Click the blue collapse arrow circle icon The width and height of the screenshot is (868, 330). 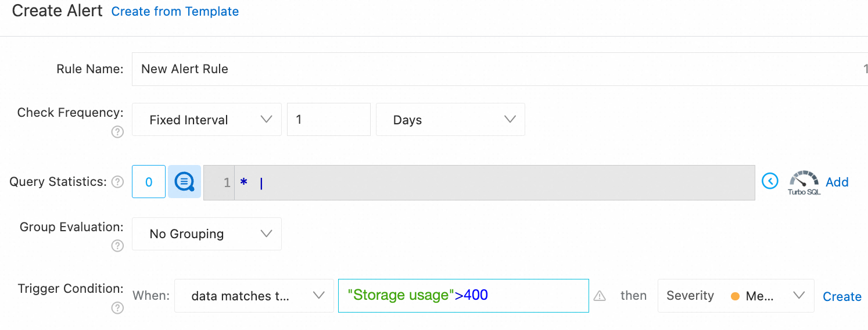pos(770,181)
